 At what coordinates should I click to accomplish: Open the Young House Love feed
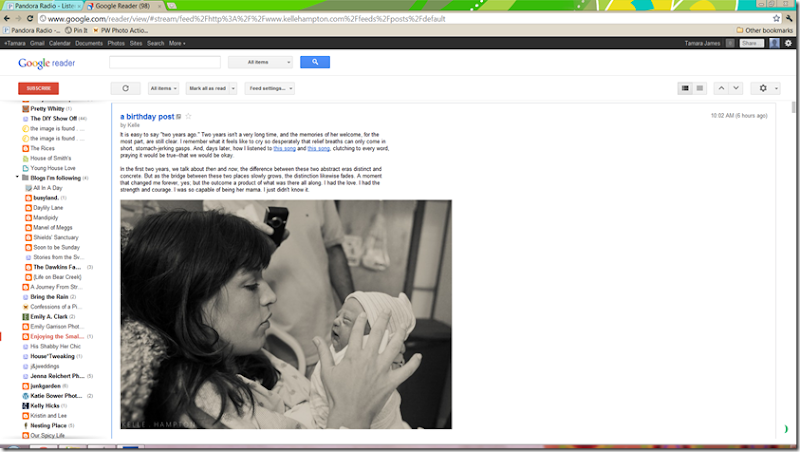(x=49, y=168)
